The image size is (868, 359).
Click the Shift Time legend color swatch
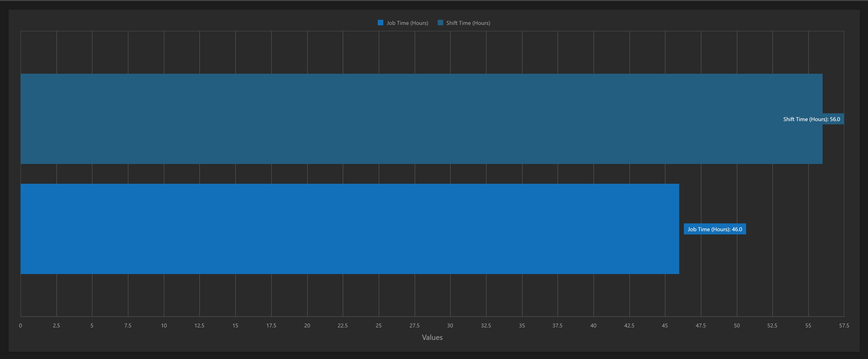440,23
